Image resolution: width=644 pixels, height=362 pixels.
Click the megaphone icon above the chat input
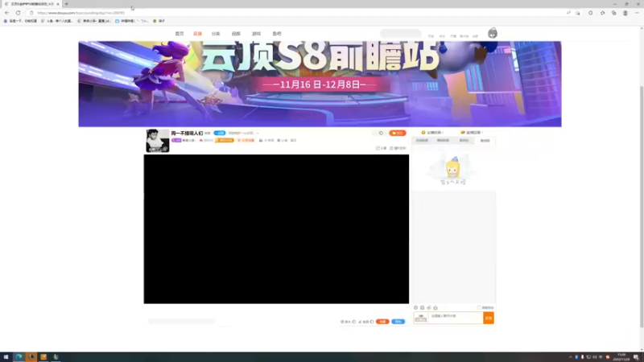[x=429, y=307]
